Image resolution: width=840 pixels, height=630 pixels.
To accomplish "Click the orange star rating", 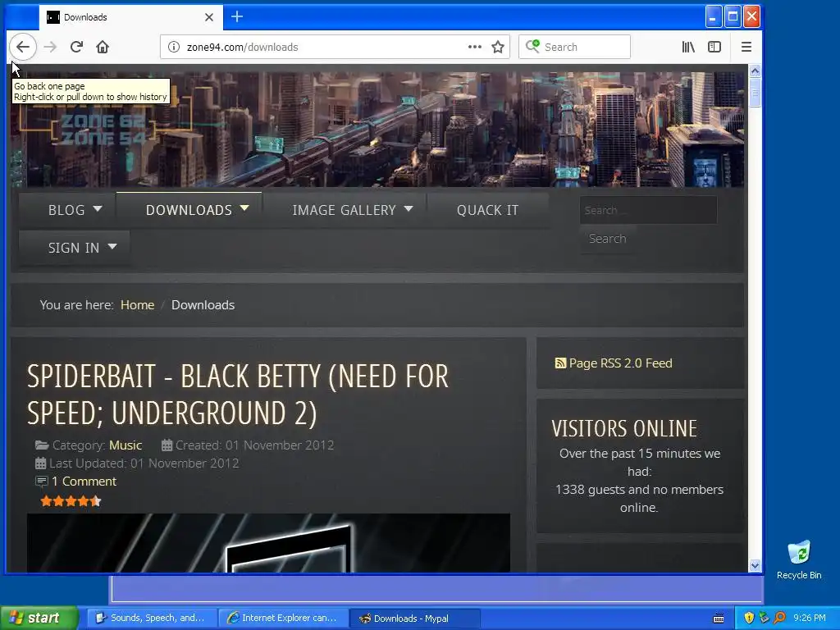I will pyautogui.click(x=71, y=501).
